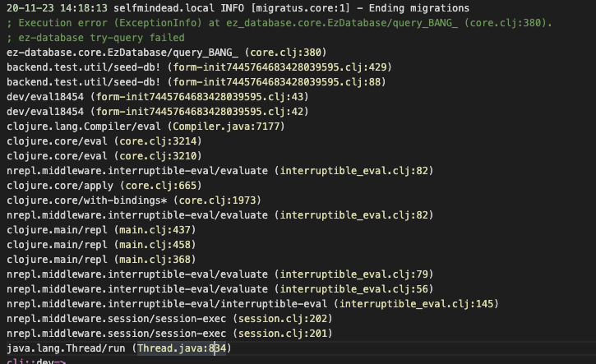Viewport: 596px width, 364px height.
Task: Open interruptible_eval.clj:145 link
Action: [x=416, y=304]
